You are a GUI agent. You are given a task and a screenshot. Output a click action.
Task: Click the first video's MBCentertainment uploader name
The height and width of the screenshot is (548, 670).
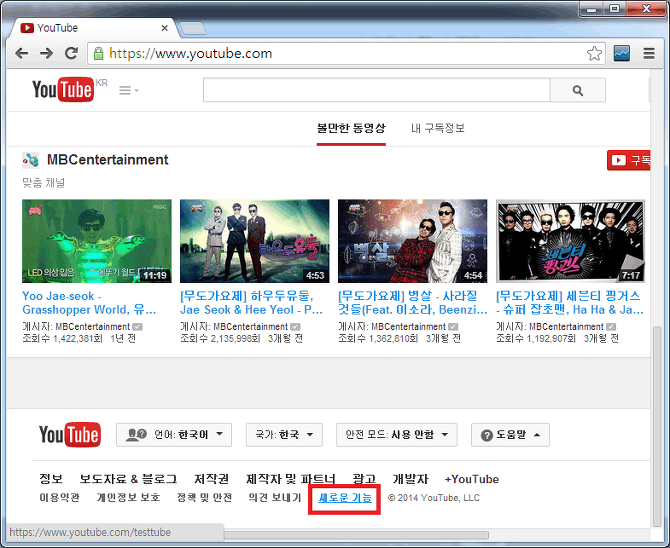92,327
